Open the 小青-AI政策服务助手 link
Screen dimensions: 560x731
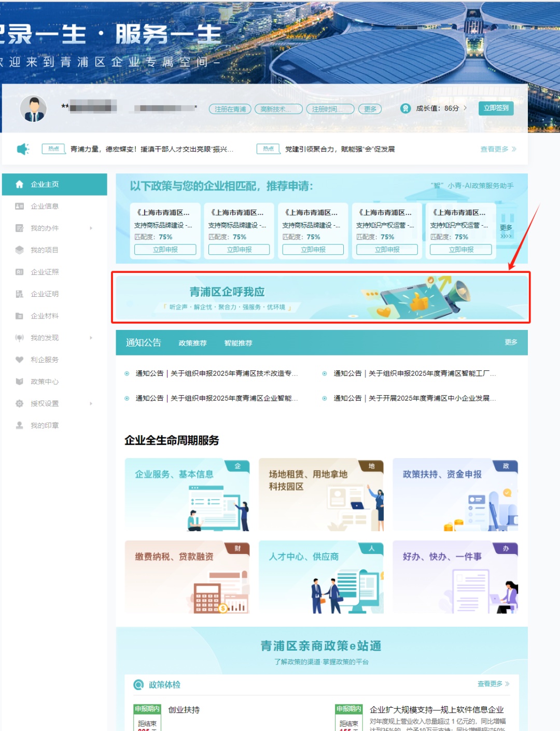(472, 186)
